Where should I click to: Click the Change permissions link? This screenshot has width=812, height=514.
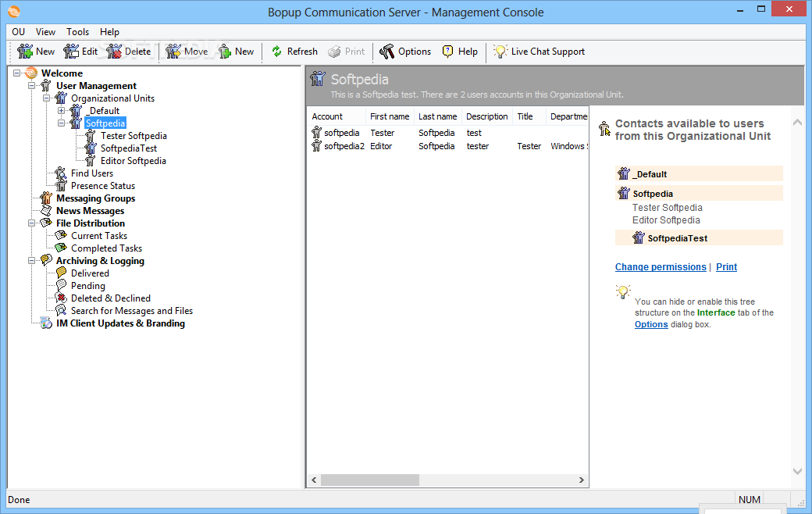(x=661, y=267)
